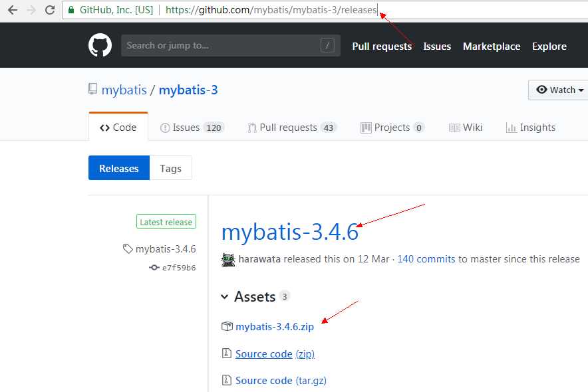The height and width of the screenshot is (392, 588).
Task: Click the Pull requests branch icon
Action: 252,128
